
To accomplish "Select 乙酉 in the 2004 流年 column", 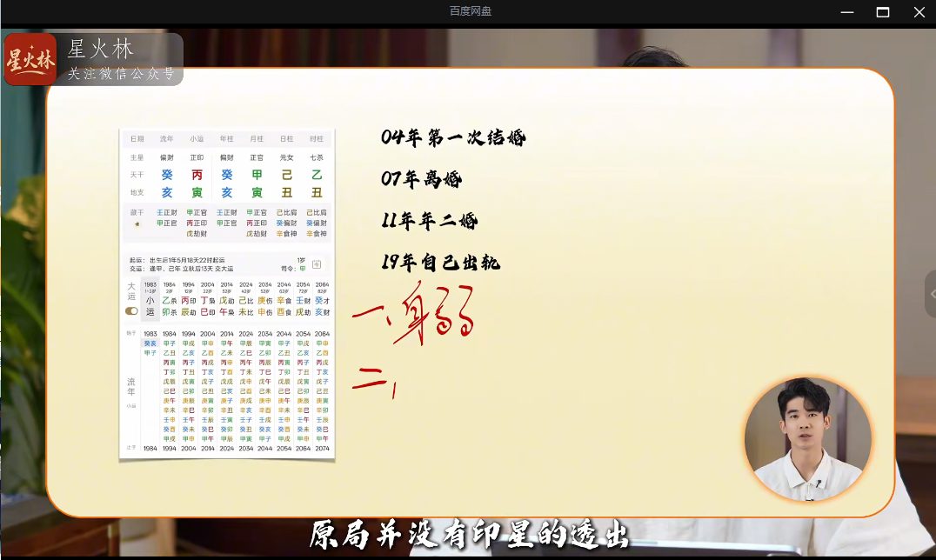I will click(x=208, y=353).
